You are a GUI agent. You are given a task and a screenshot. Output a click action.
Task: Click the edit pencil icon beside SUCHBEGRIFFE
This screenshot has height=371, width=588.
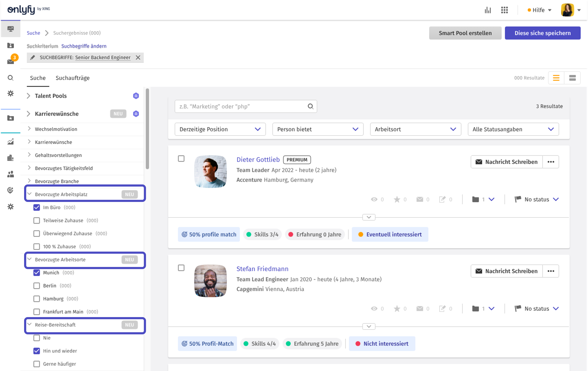tap(33, 57)
